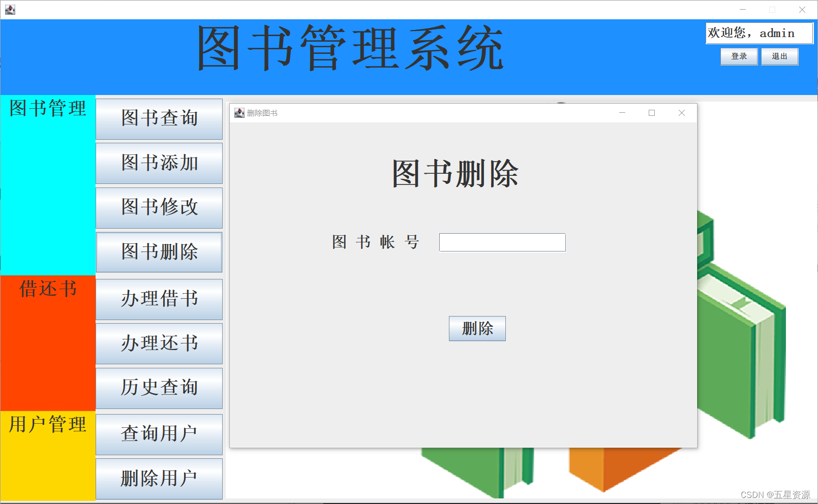Open 历史查询 to view history
Screen dimensions: 818x504
[x=159, y=388]
